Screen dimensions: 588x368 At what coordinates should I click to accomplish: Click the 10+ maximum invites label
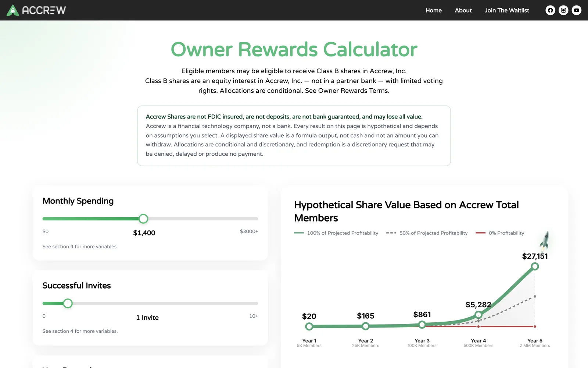(x=254, y=316)
